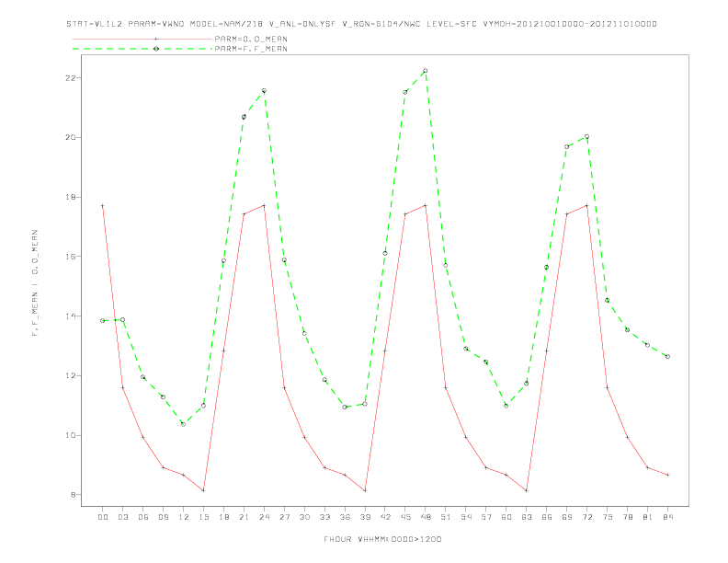This screenshot has height=563, width=728.
Task: Click the green data point at hour 36
Action: tap(345, 407)
